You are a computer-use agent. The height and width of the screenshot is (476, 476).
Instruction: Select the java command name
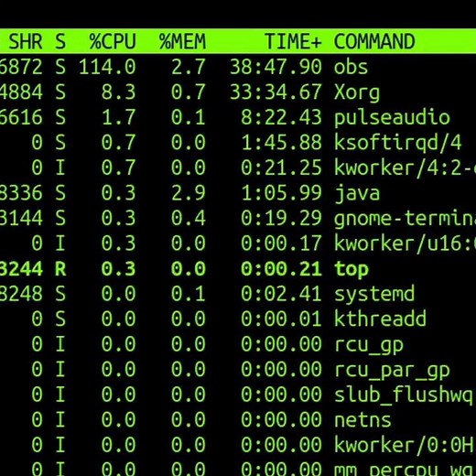tap(357, 194)
